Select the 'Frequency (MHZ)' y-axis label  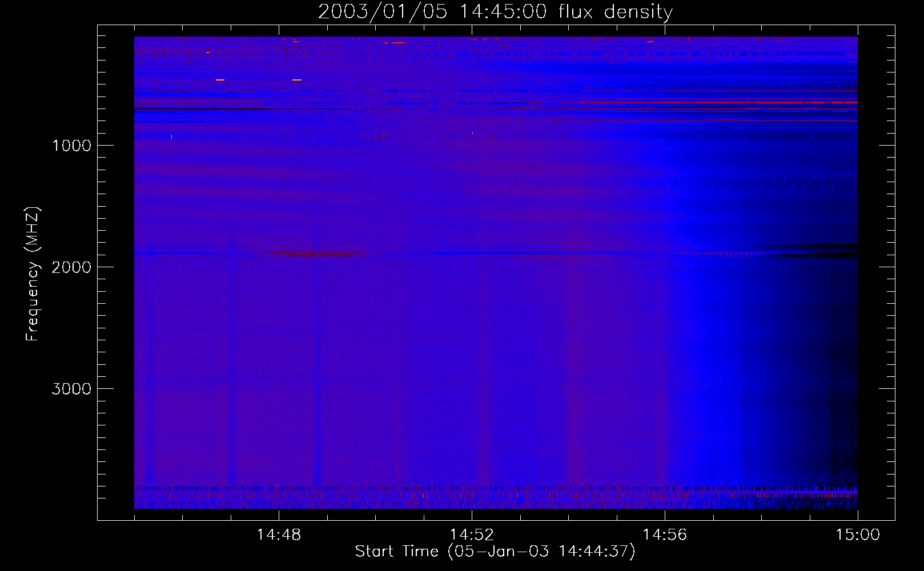(33, 274)
